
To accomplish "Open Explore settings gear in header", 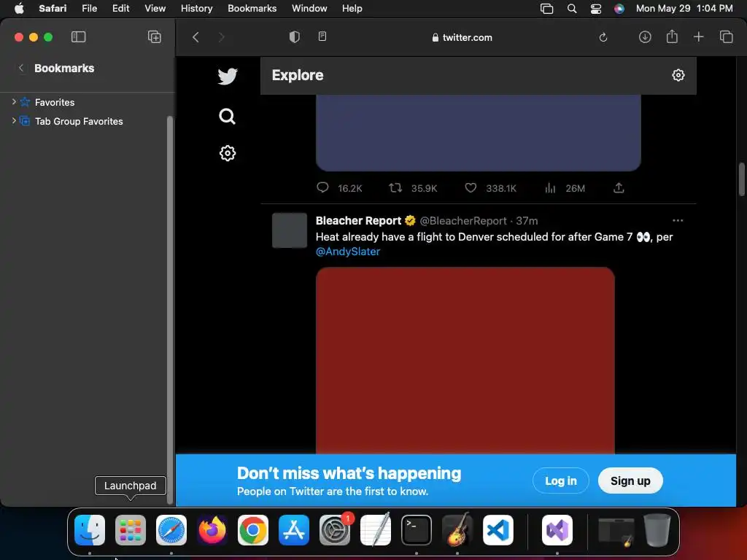I will click(678, 75).
